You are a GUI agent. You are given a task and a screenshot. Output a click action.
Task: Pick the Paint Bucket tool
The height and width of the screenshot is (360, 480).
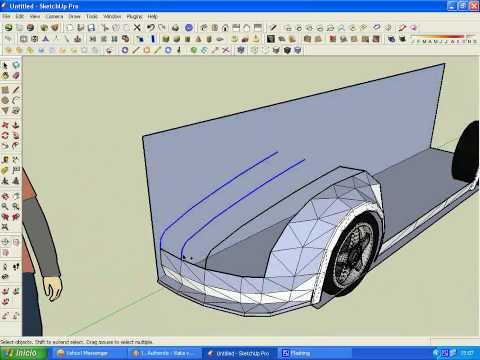pos(5,76)
